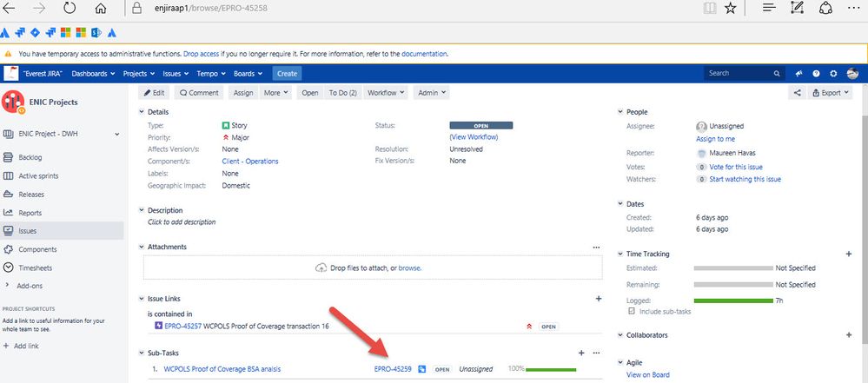Open the Tempo menu
This screenshot has height=383, width=868.
[211, 74]
